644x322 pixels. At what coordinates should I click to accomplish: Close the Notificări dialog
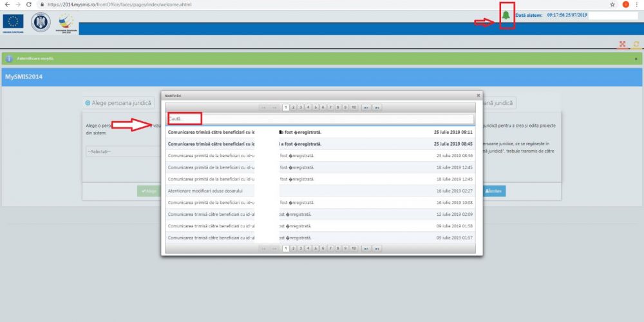point(478,95)
